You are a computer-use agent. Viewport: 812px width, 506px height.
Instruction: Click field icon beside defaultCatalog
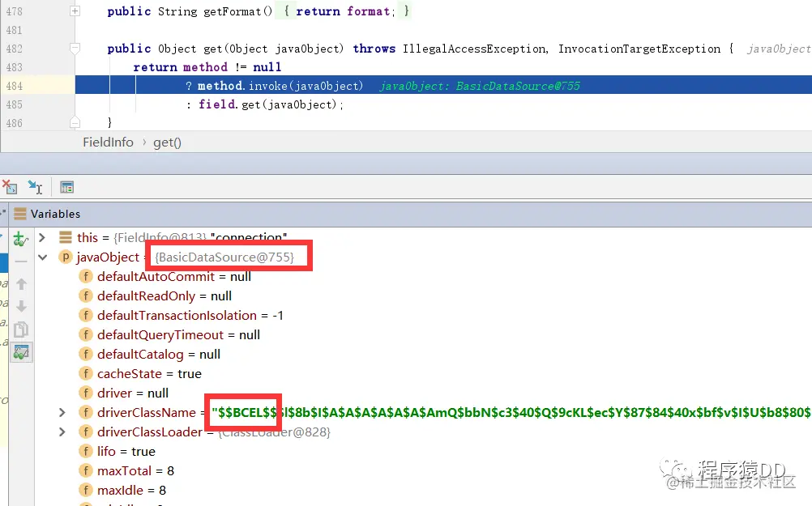pos(85,354)
